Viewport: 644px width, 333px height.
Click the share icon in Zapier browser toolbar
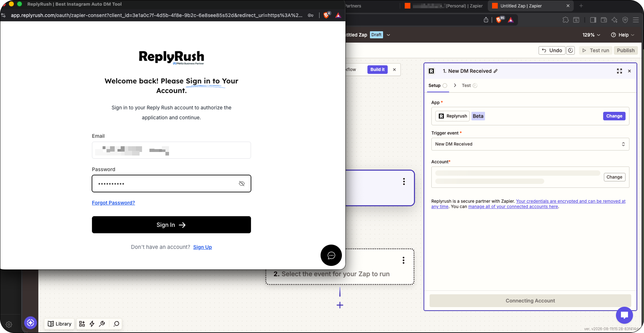coord(486,20)
